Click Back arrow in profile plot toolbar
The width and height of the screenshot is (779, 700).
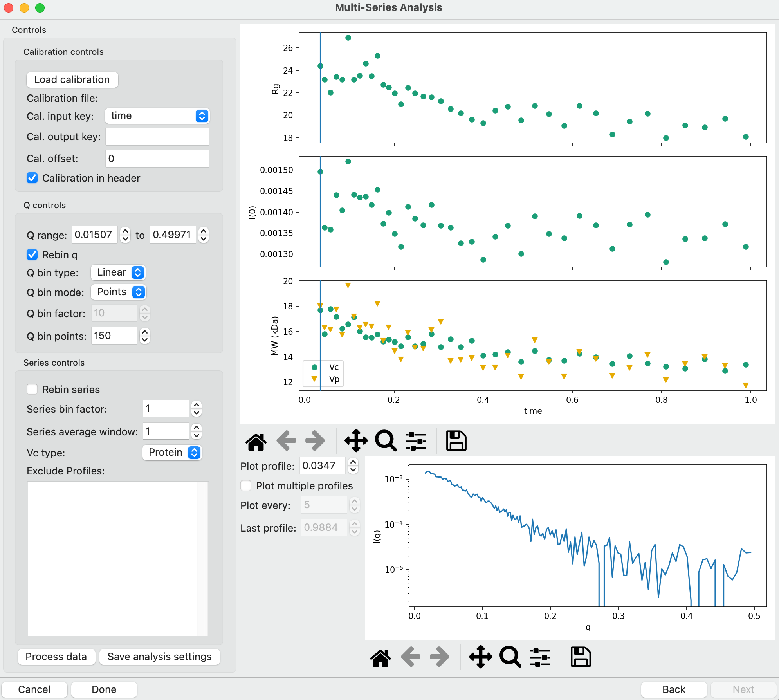[411, 657]
